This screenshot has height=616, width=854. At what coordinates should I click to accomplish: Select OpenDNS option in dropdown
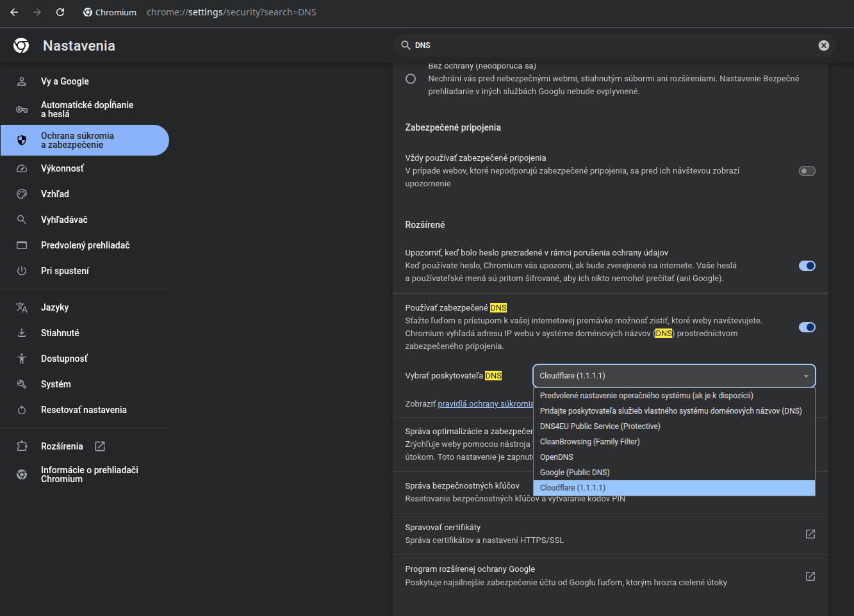[557, 457]
